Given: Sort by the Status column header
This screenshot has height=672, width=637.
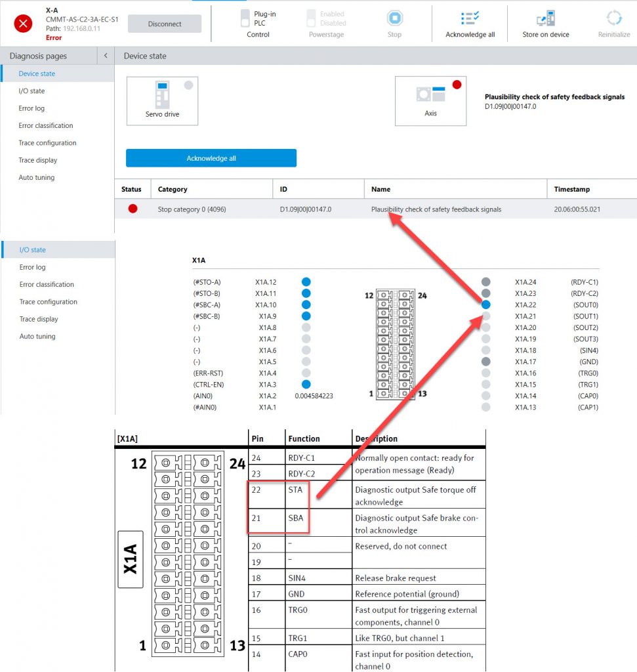Looking at the screenshot, I should click(133, 189).
